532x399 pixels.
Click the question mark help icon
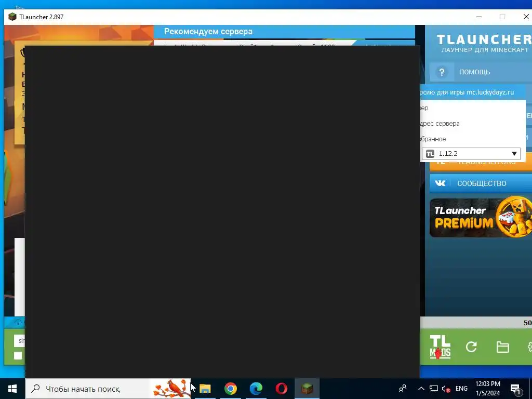pyautogui.click(x=442, y=72)
